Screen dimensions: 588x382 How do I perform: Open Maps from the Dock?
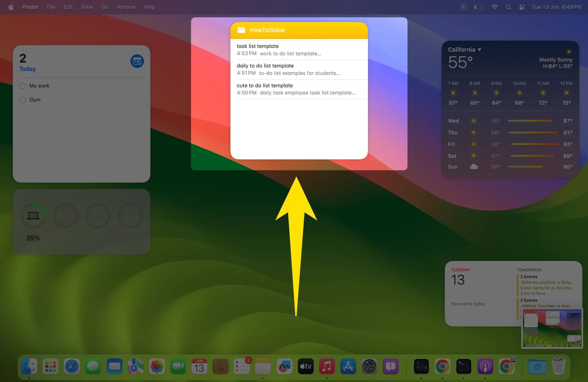pyautogui.click(x=136, y=367)
